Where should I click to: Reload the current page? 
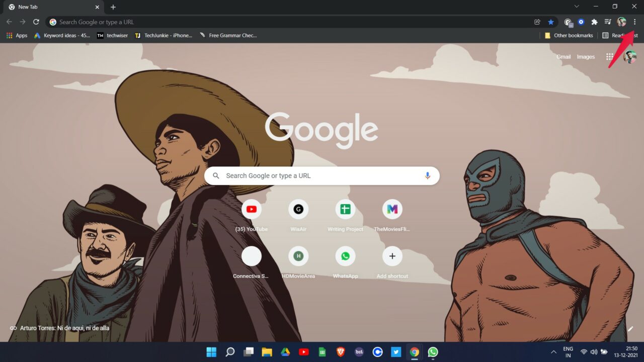coord(36,22)
